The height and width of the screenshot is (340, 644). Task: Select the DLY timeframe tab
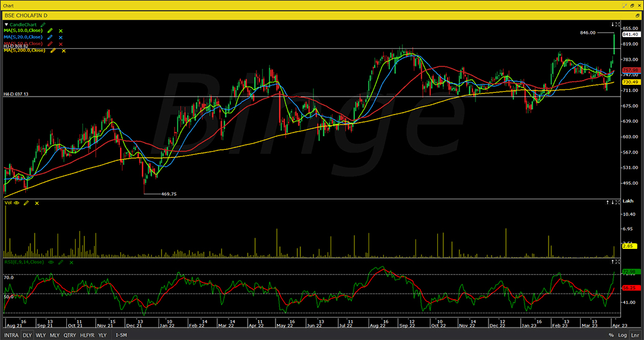point(27,335)
